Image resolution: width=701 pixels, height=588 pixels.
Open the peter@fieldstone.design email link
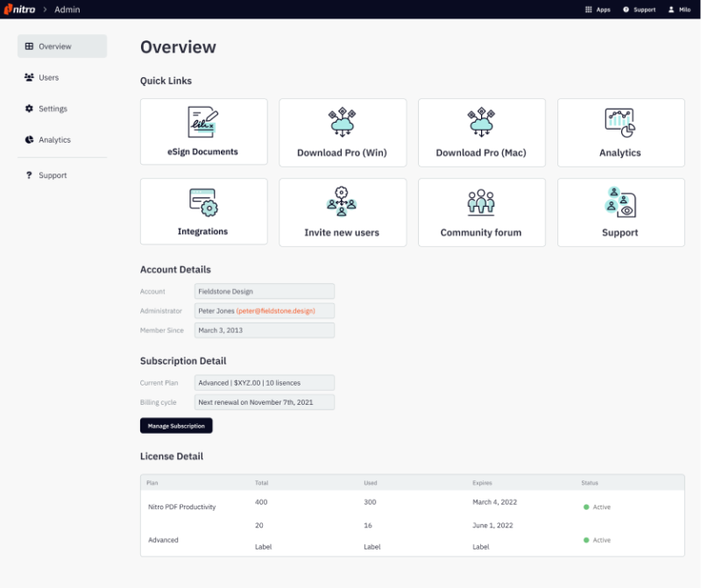275,311
